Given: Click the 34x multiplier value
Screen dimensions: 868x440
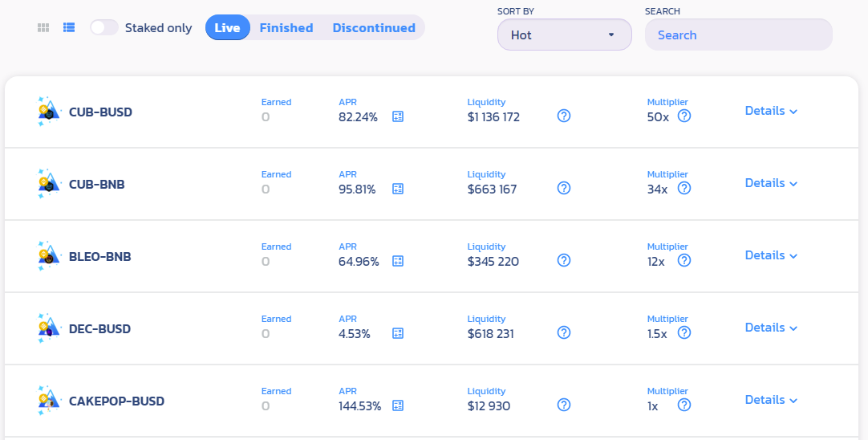Looking at the screenshot, I should click(658, 189).
